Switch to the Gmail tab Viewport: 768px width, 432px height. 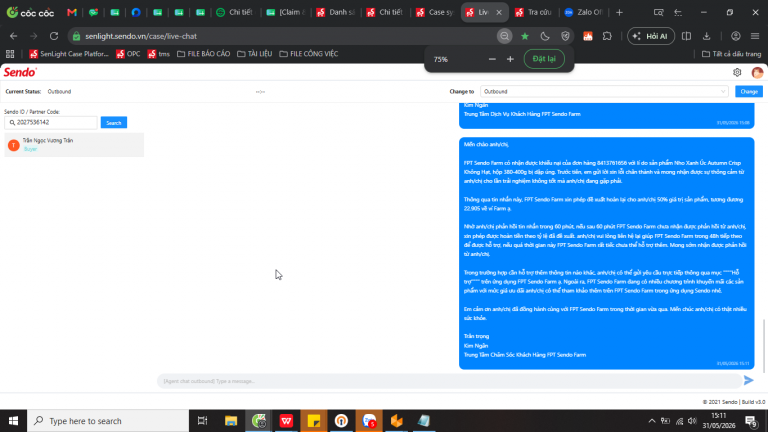pyautogui.click(x=72, y=12)
